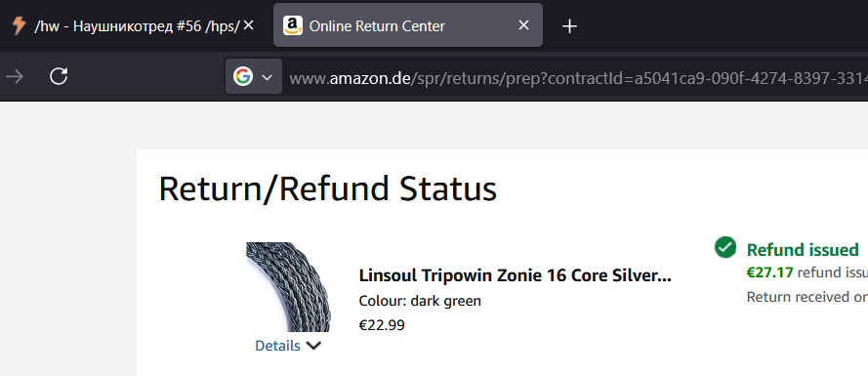Viewport: 868px width, 376px height.
Task: Click the Return/Refund Status heading
Action: (328, 188)
